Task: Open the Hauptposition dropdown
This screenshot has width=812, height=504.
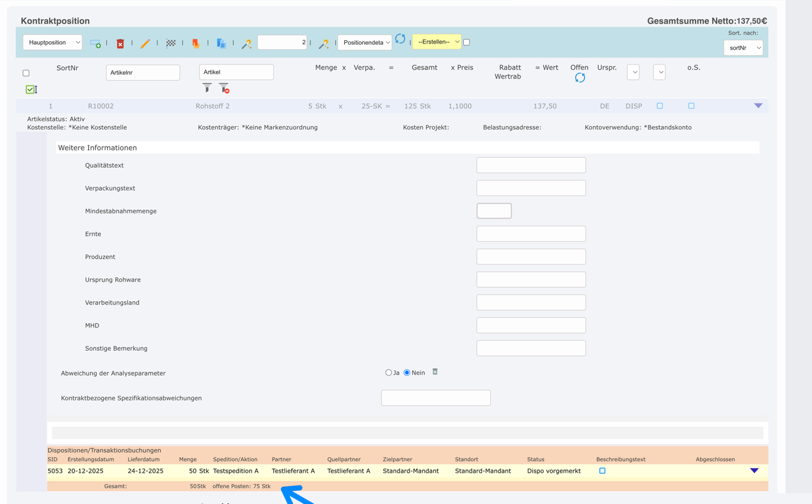Action: point(52,42)
